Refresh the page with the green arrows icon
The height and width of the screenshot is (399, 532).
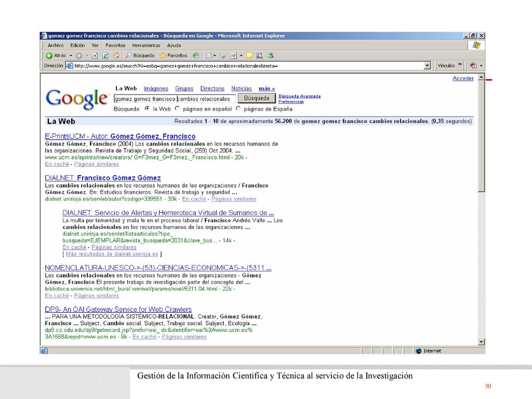(x=105, y=56)
